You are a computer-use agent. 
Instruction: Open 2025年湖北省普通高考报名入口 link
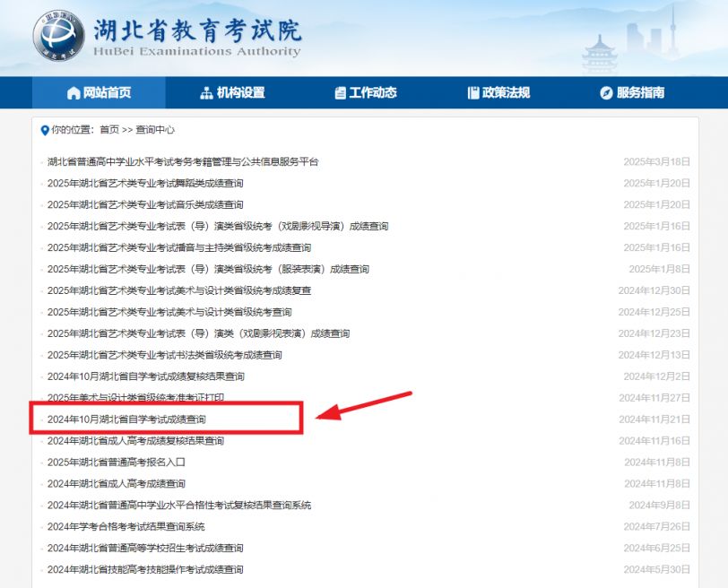(x=116, y=463)
